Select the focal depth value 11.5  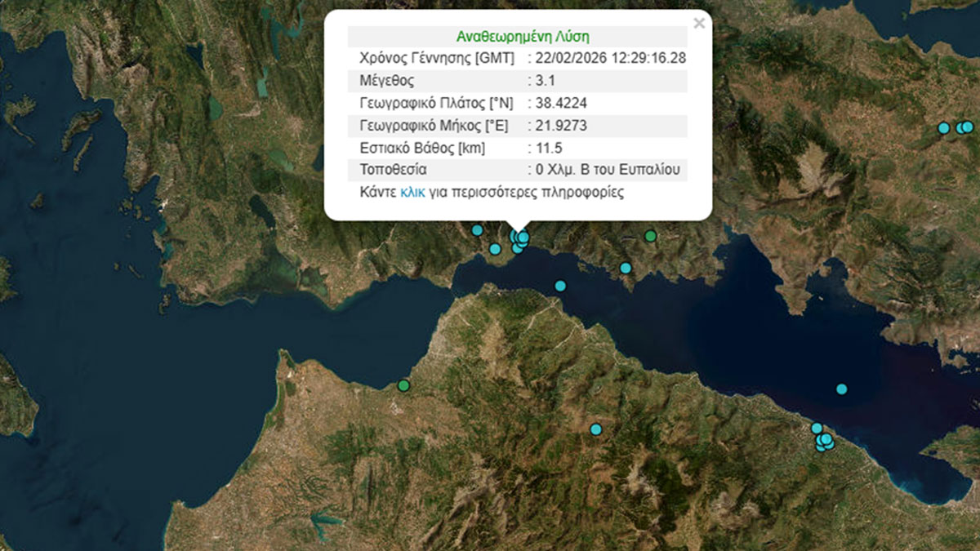point(549,148)
